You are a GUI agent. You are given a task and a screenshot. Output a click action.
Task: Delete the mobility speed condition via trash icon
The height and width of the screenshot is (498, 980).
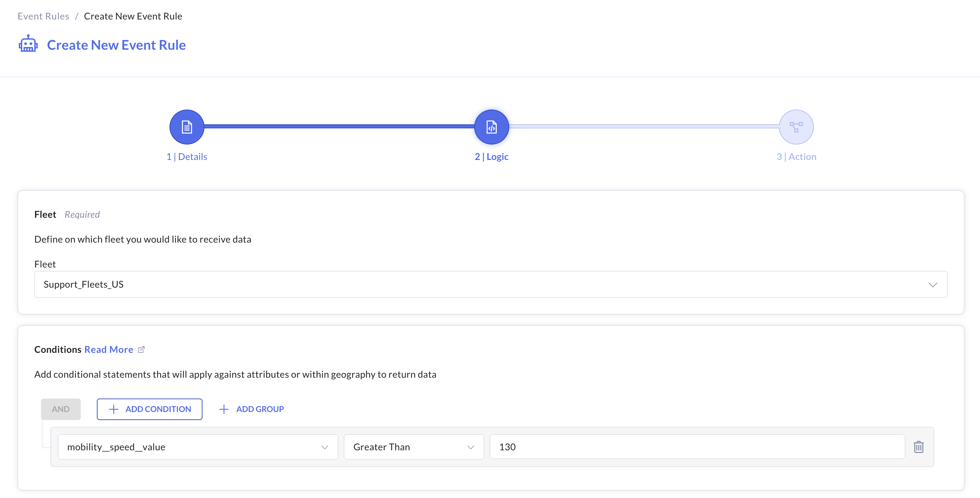(x=918, y=447)
